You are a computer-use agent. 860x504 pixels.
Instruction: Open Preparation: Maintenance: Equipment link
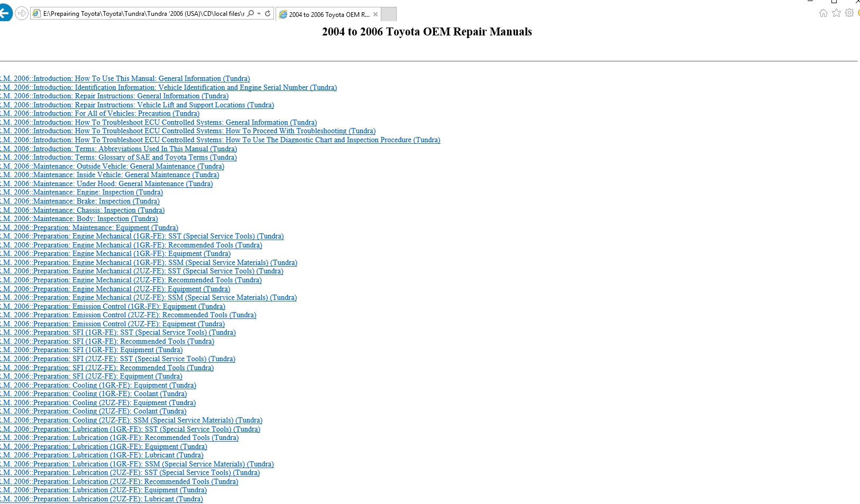pyautogui.click(x=89, y=228)
